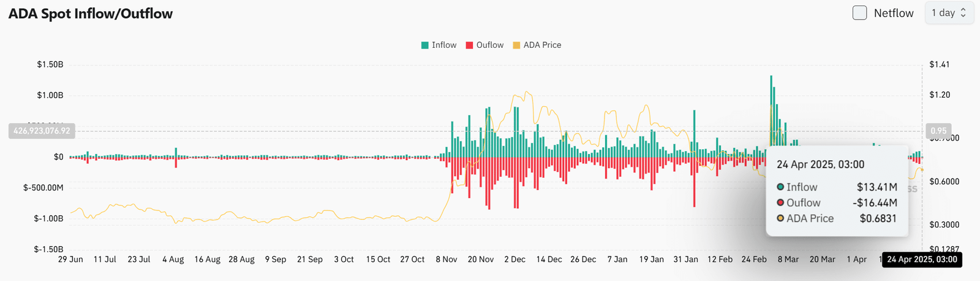The image size is (980, 281).
Task: Toggle the Inflow series green legend square
Action: [425, 45]
